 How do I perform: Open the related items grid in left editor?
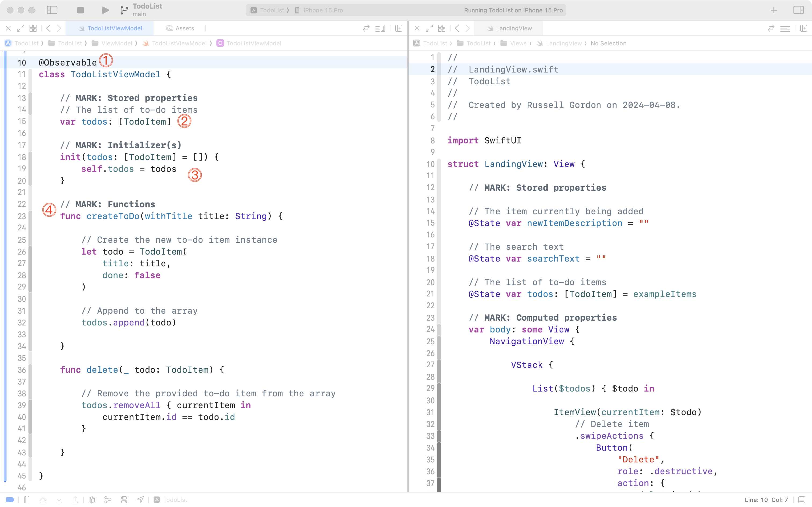(33, 28)
